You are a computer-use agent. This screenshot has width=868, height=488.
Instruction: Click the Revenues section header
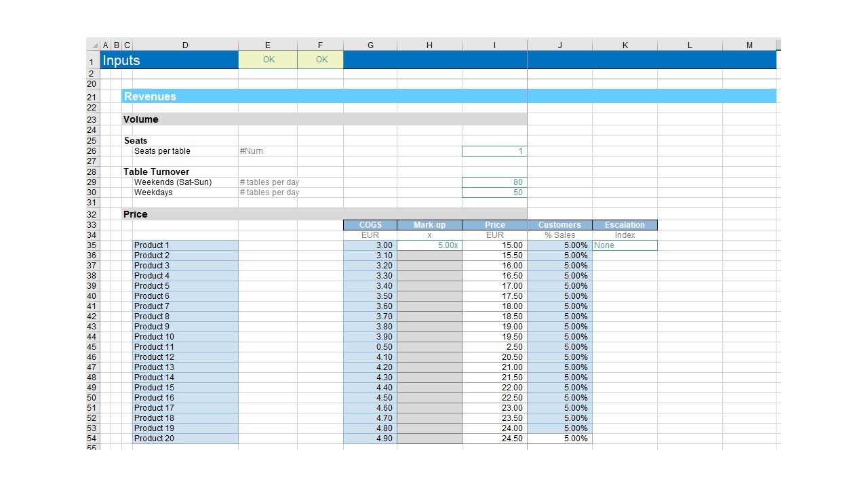coord(449,96)
